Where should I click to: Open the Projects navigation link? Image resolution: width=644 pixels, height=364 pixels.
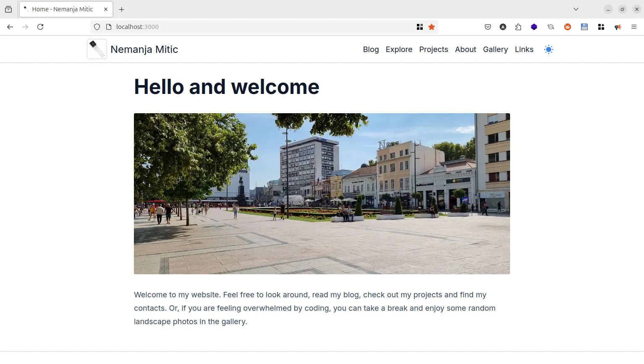[x=433, y=49]
